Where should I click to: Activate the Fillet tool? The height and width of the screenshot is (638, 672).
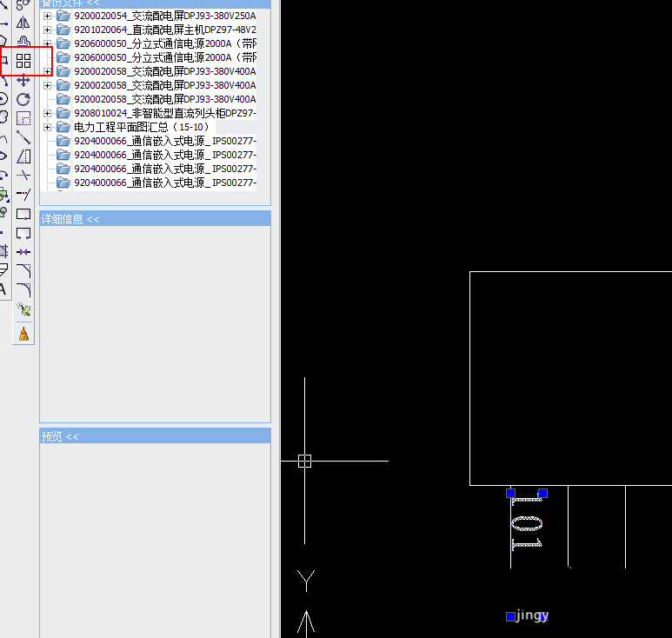(x=23, y=289)
